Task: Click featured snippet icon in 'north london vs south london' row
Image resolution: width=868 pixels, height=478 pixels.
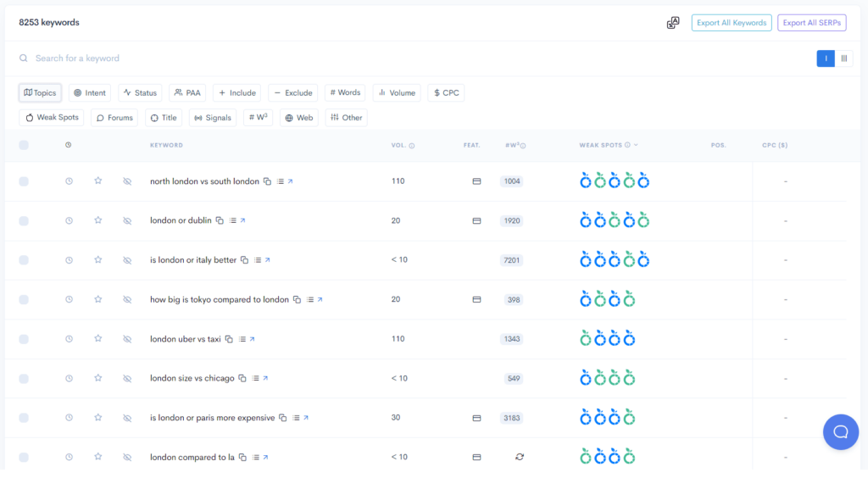Action: coord(476,181)
